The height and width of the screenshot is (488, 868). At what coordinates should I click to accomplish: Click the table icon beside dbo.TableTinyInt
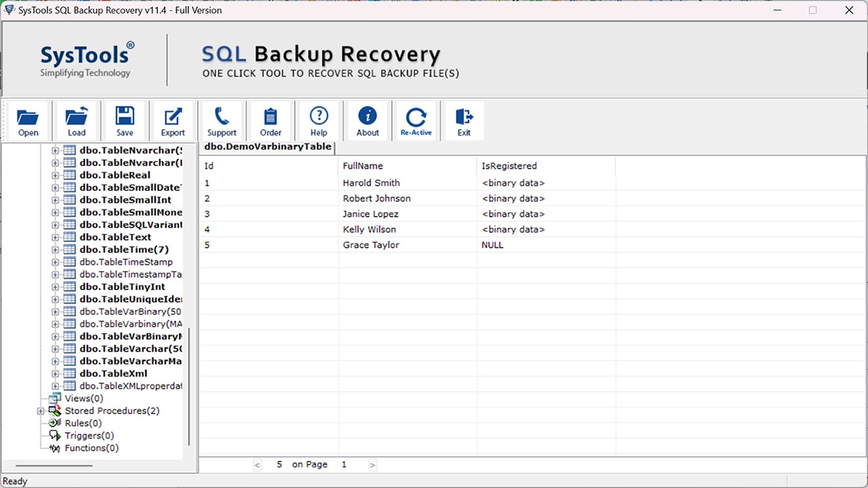click(x=69, y=287)
